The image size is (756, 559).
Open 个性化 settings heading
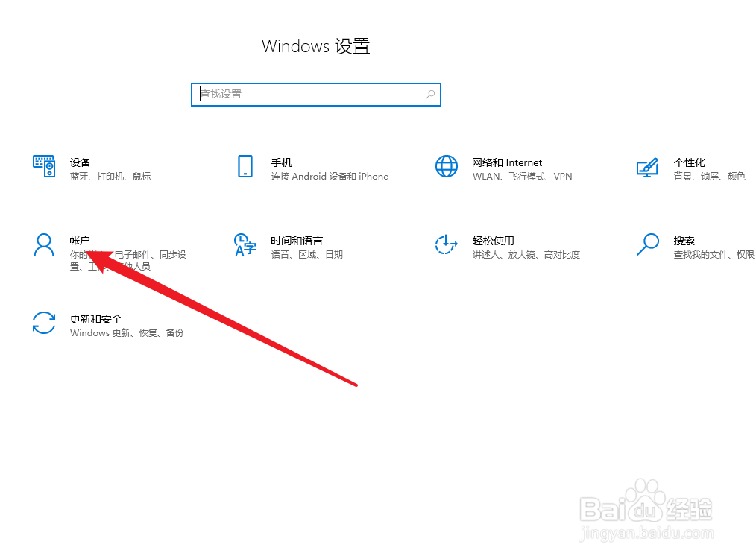[x=689, y=162]
